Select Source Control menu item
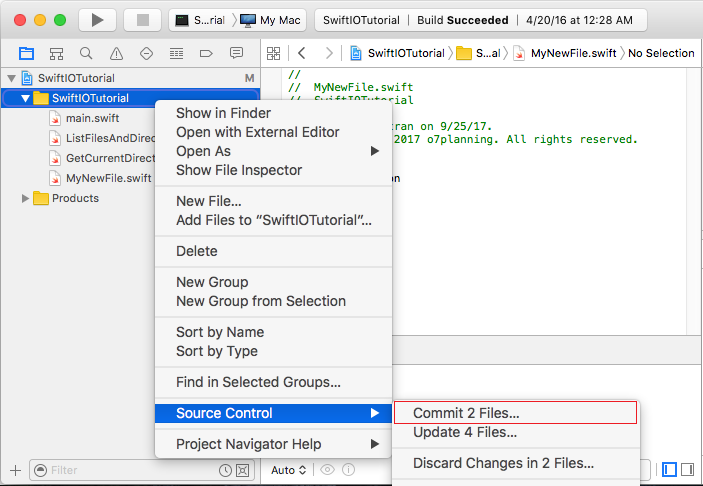The image size is (703, 486). tap(273, 413)
